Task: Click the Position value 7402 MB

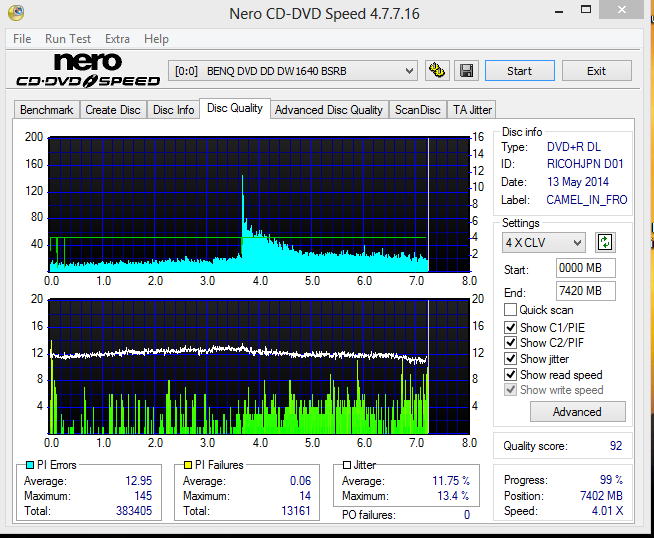Action: pyautogui.click(x=601, y=496)
